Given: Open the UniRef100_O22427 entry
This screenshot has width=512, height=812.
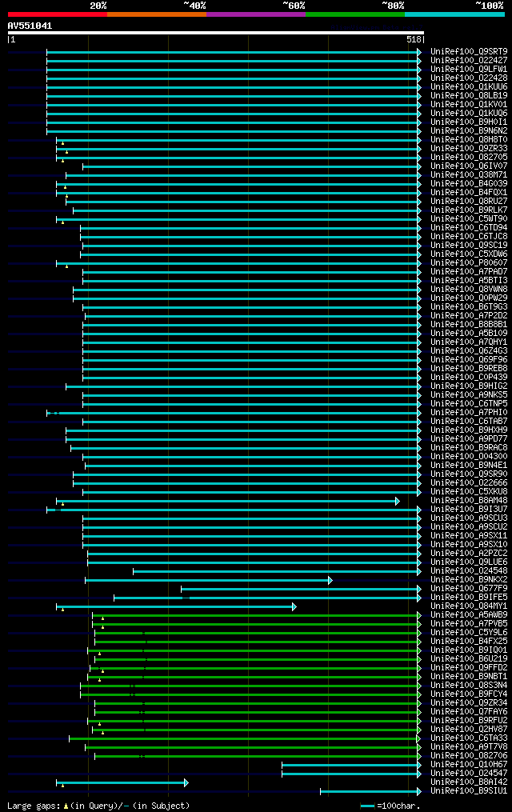Looking at the screenshot, I should [469, 61].
